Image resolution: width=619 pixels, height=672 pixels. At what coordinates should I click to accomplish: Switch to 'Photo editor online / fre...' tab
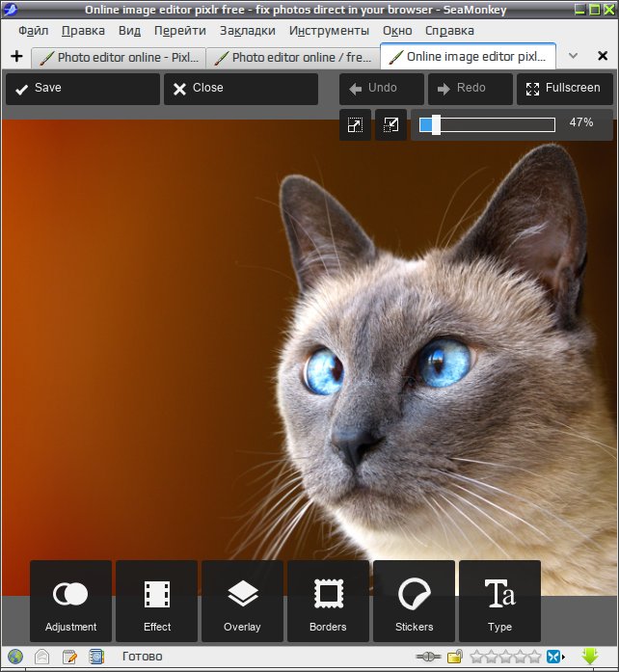click(x=293, y=58)
